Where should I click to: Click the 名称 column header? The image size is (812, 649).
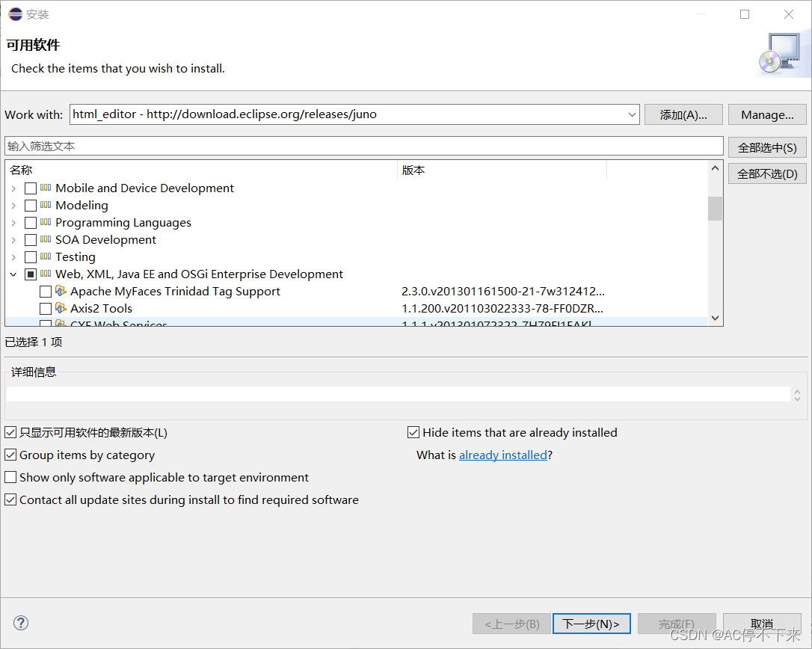tap(201, 170)
